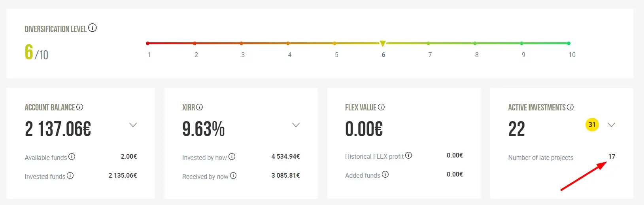
Task: Expand the Account Balance card chevron
Action: click(x=133, y=125)
